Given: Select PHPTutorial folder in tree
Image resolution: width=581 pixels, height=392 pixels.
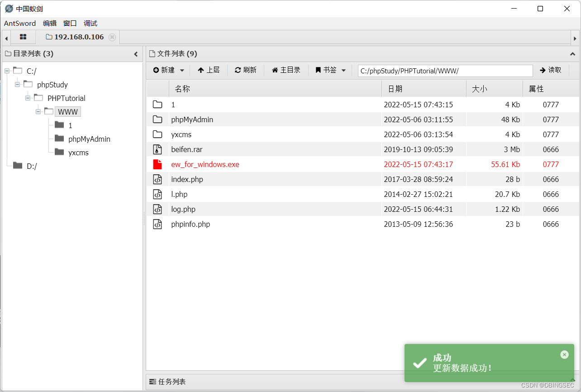Looking at the screenshot, I should pos(67,98).
